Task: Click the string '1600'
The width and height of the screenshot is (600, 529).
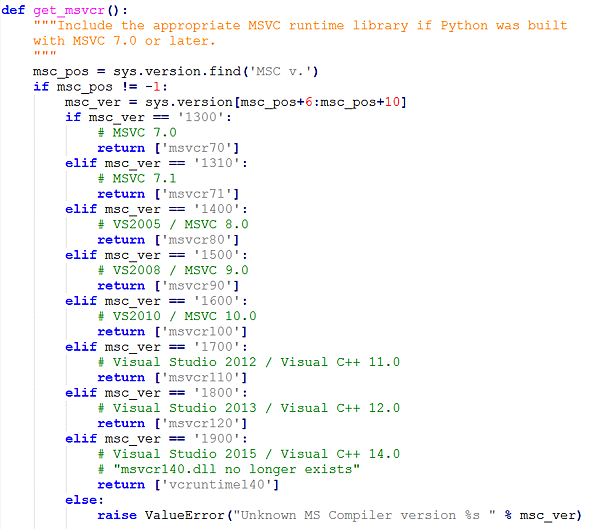Action: click(x=217, y=301)
